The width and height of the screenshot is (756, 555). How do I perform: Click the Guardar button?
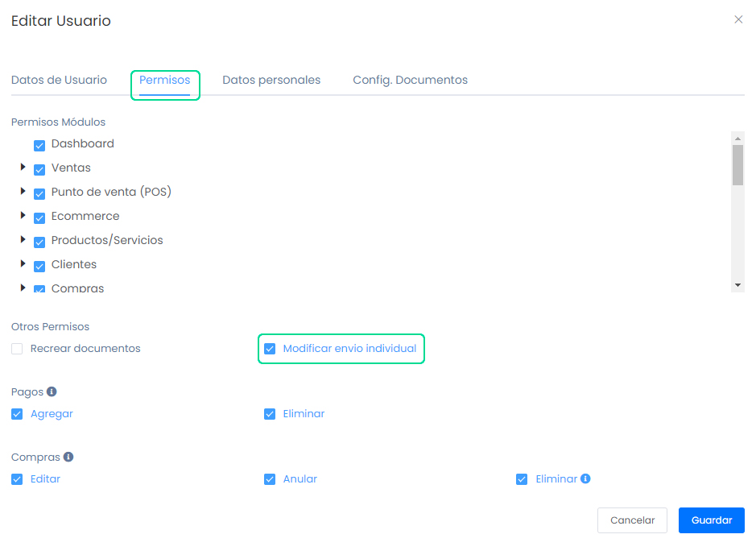point(711,520)
